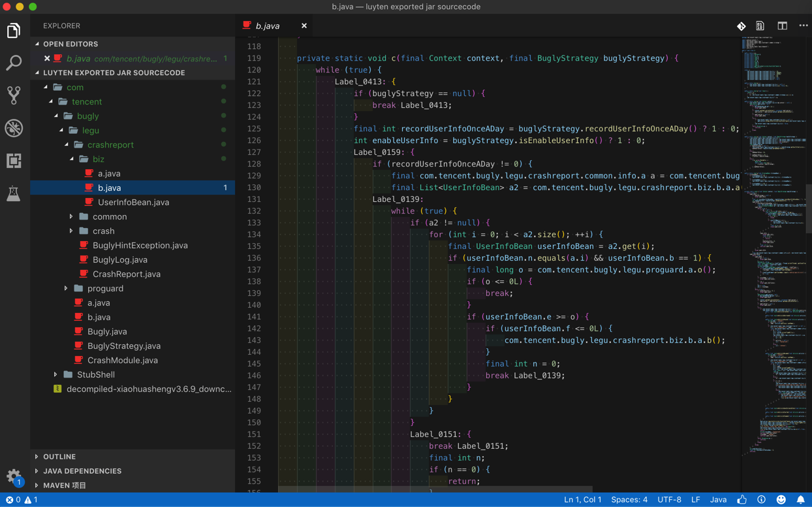Click the error count icon in status bar
The width and height of the screenshot is (812, 507).
(13, 500)
